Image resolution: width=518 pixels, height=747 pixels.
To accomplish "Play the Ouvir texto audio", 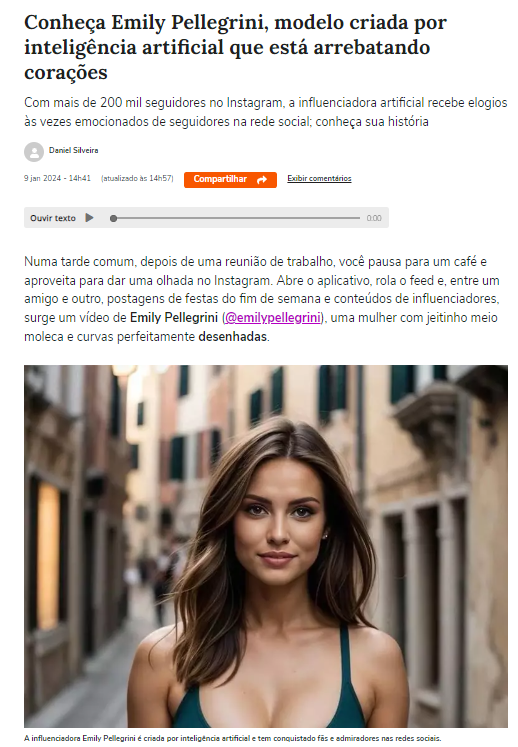I will 89,218.
